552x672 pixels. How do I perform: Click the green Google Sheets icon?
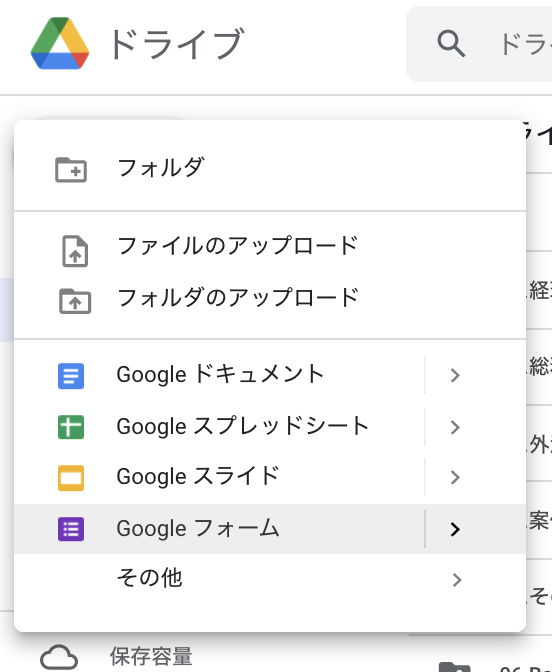[71, 427]
